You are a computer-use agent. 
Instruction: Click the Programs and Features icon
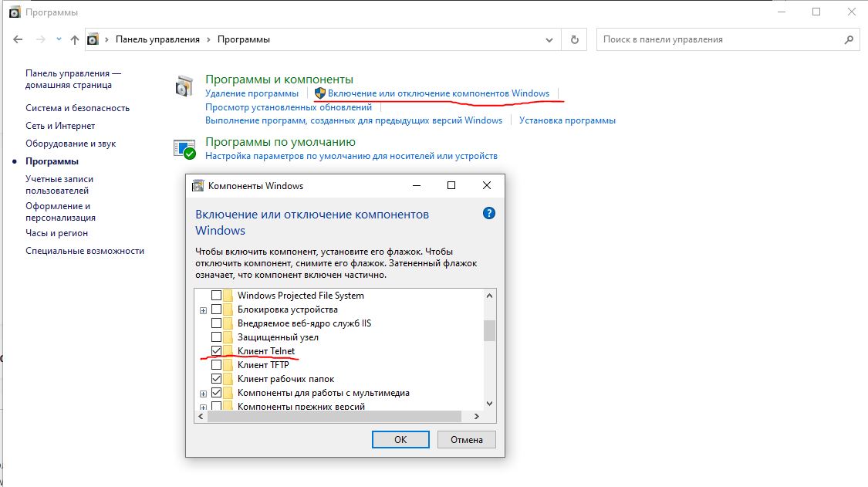click(184, 86)
